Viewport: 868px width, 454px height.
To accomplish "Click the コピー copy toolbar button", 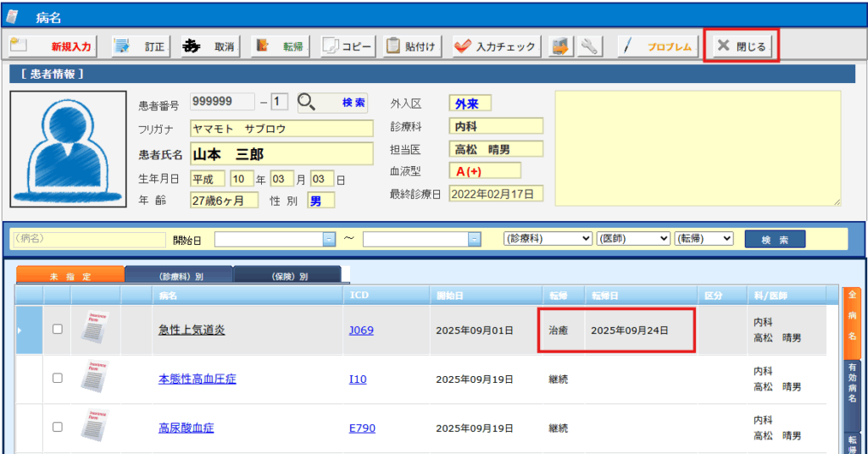I will pyautogui.click(x=348, y=47).
